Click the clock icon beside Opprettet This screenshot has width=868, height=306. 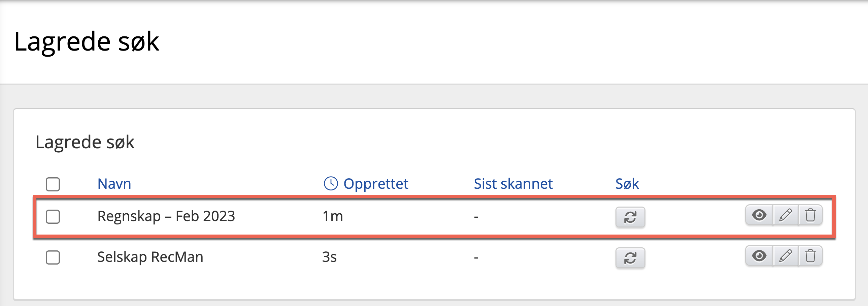click(x=331, y=184)
